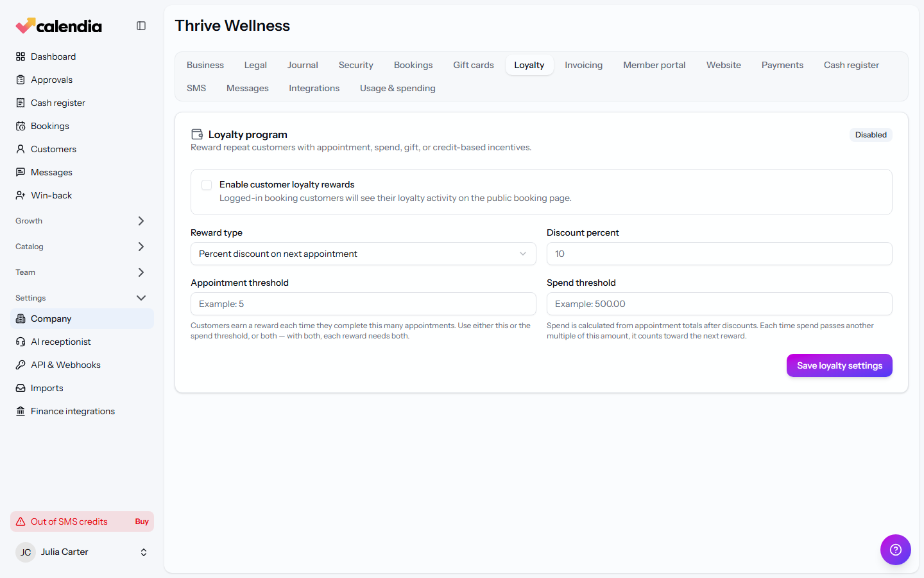The width and height of the screenshot is (924, 578).
Task: Click the Cash register sidebar icon
Action: [21, 103]
